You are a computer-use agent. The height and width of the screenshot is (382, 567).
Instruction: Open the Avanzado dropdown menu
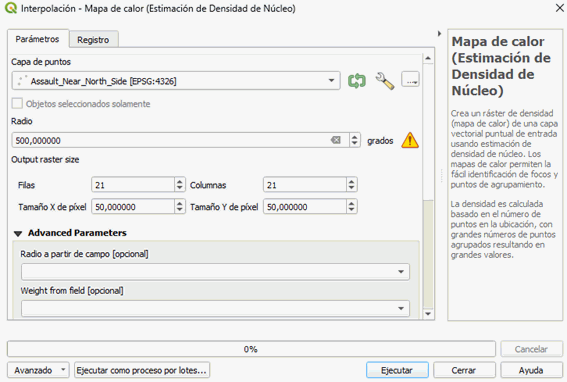[x=38, y=370]
